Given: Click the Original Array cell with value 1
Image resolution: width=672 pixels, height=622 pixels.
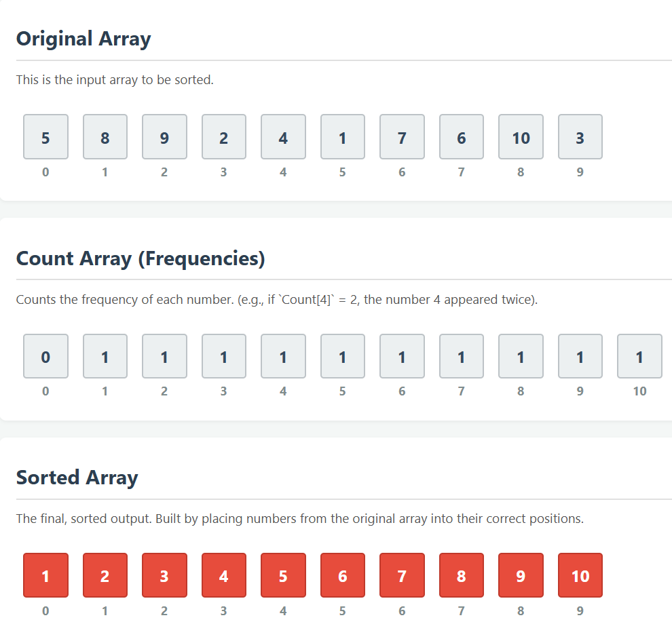Looking at the screenshot, I should coord(342,136).
